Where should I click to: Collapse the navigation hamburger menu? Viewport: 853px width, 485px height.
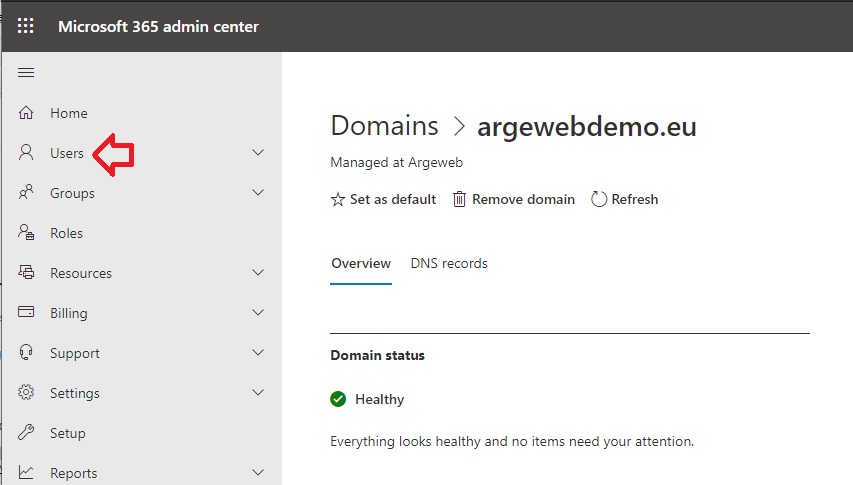click(x=26, y=72)
